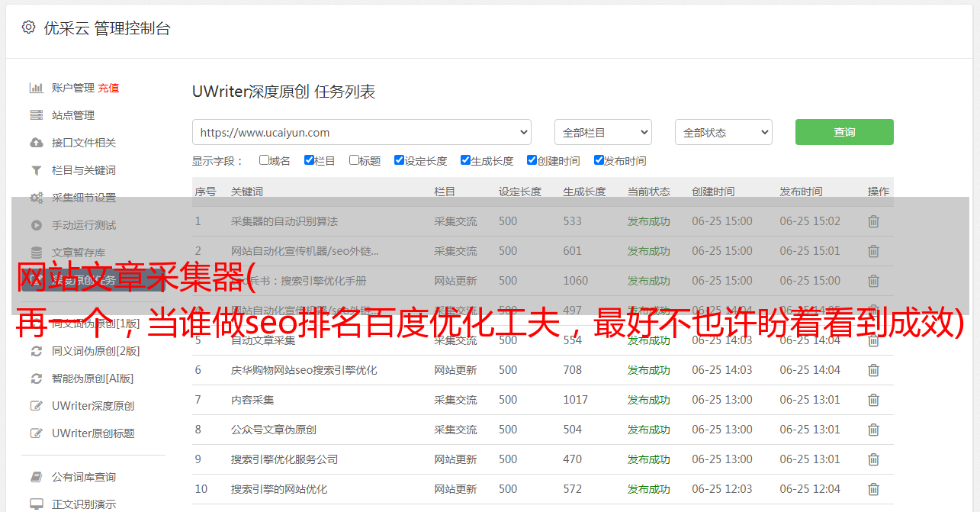
Task: Toggle the 栏目 field checkbox
Action: pos(309,160)
